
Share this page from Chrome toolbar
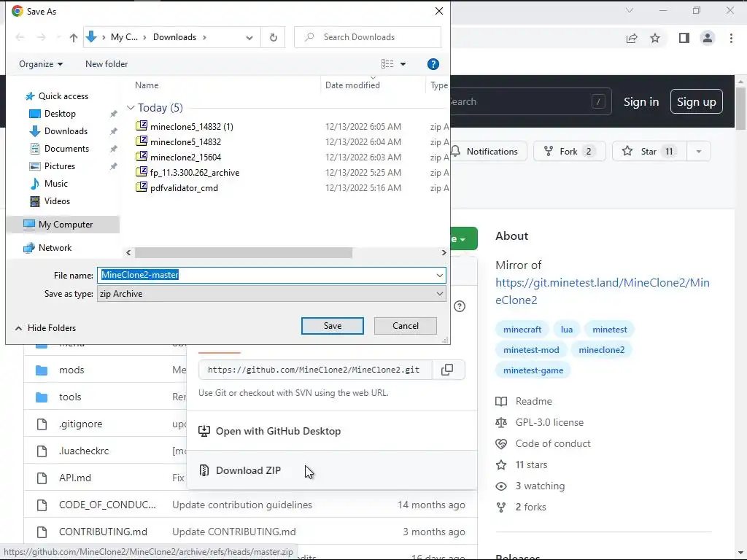coord(632,38)
